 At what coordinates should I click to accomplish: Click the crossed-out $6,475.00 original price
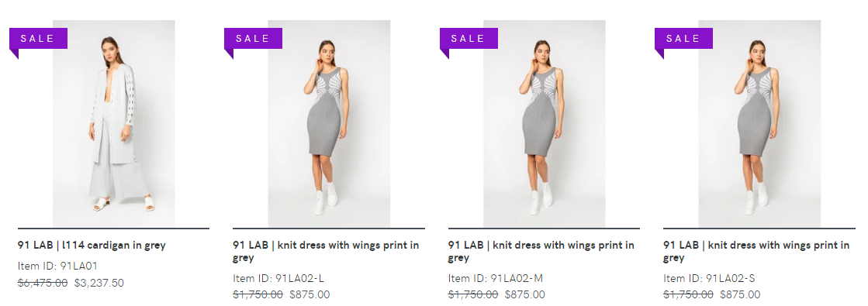click(x=43, y=283)
